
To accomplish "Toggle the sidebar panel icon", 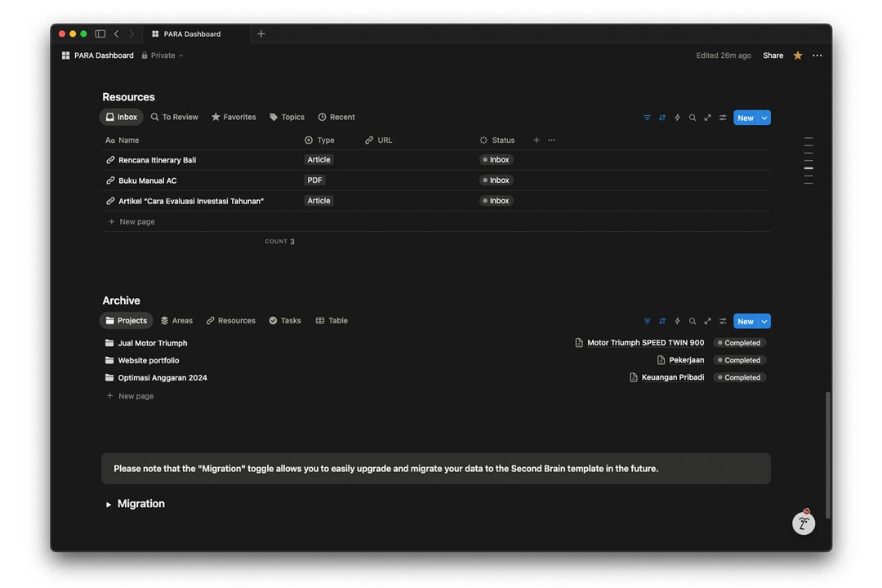I will (100, 34).
